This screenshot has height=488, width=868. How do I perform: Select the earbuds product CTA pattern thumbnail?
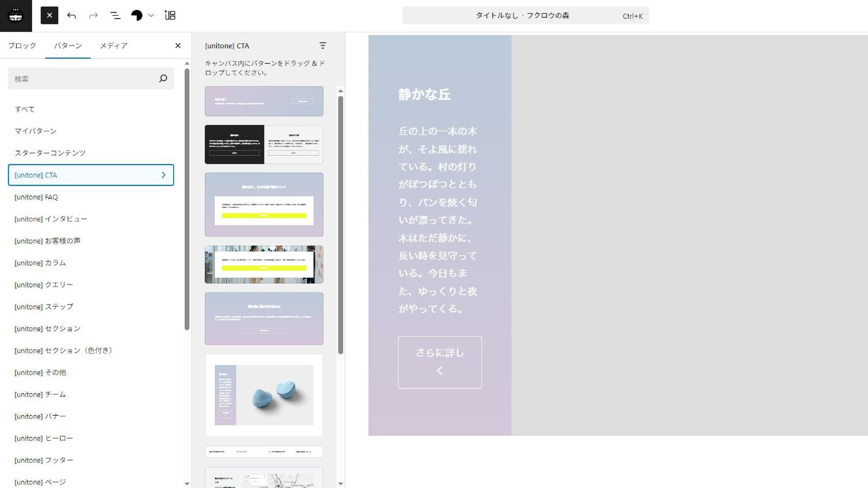point(264,395)
